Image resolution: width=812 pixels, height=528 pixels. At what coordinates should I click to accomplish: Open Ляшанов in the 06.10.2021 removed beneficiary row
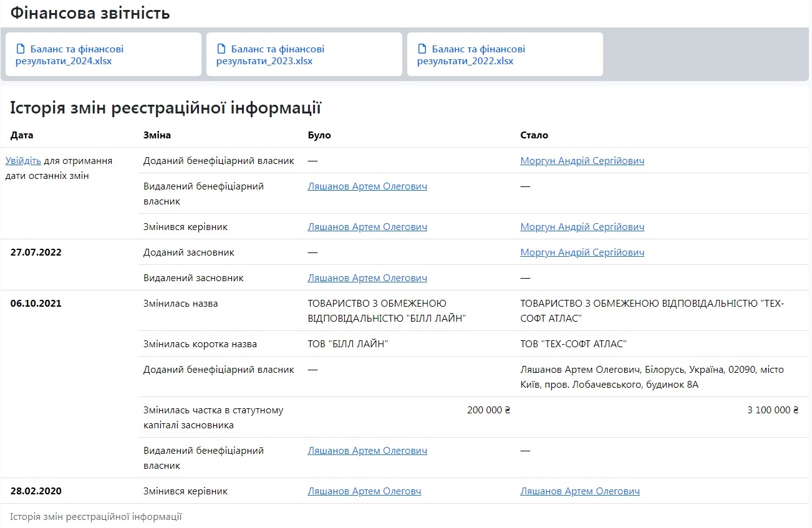[367, 451]
